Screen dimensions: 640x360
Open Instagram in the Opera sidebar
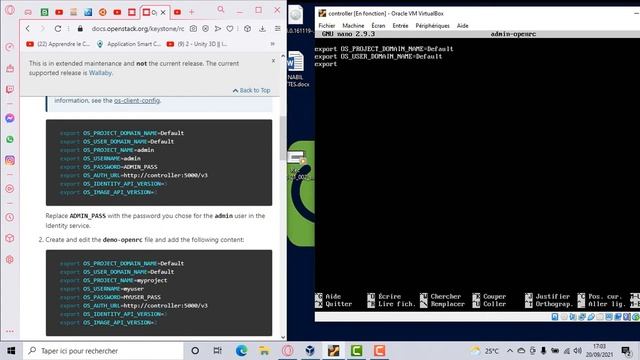click(10, 160)
